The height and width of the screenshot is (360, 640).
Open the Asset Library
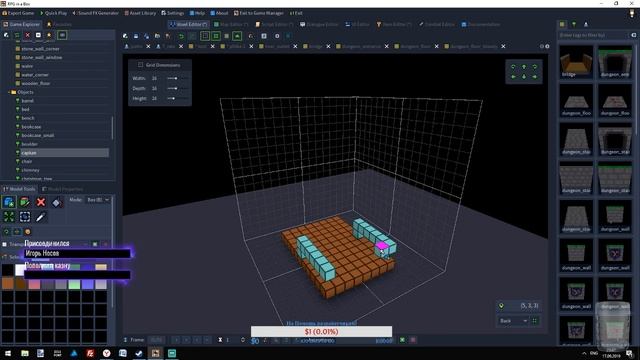click(x=140, y=13)
